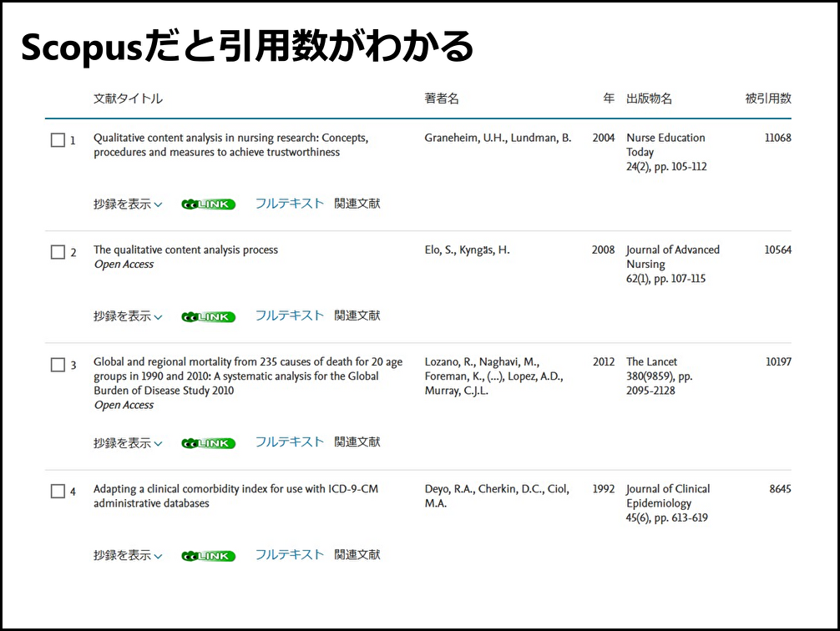Click author Foreman, K.
840x631 pixels.
(x=453, y=376)
